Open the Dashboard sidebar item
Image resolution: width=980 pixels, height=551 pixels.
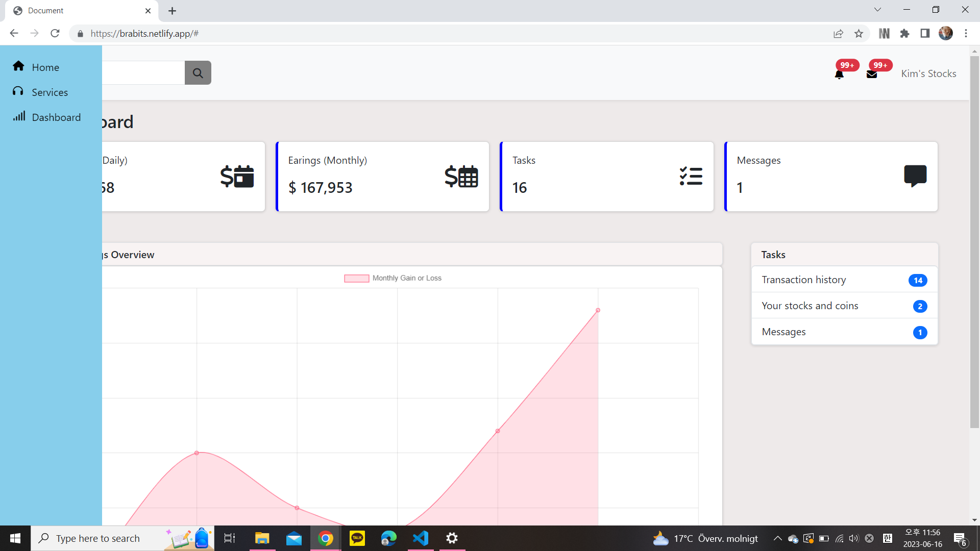(56, 117)
